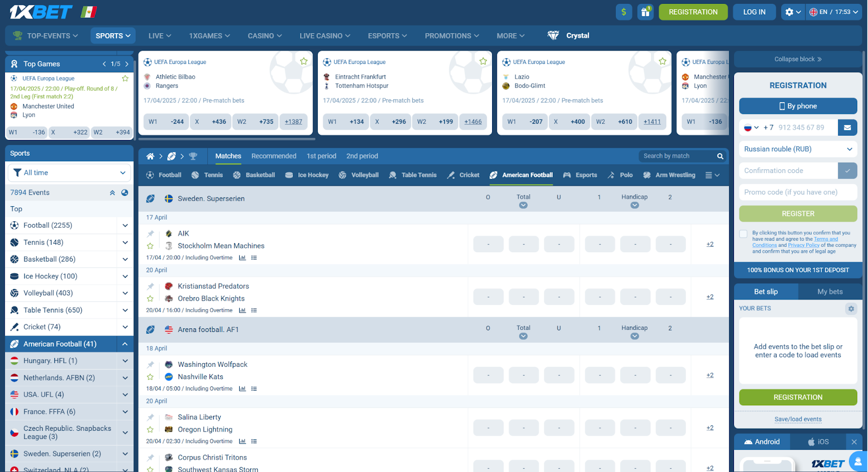Screen dimensions: 868x472
Task: Select the Android app tab
Action: point(762,442)
